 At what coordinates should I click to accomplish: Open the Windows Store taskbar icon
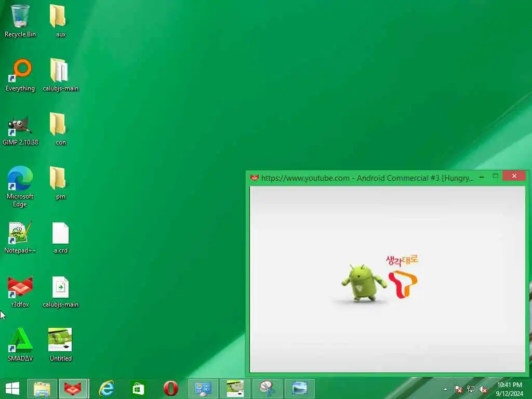138,389
